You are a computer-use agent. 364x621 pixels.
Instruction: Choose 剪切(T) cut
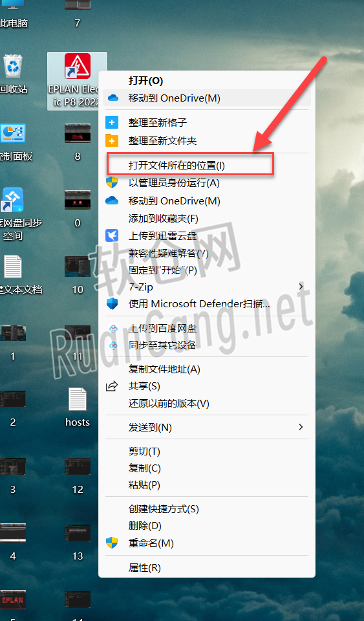(x=206, y=452)
